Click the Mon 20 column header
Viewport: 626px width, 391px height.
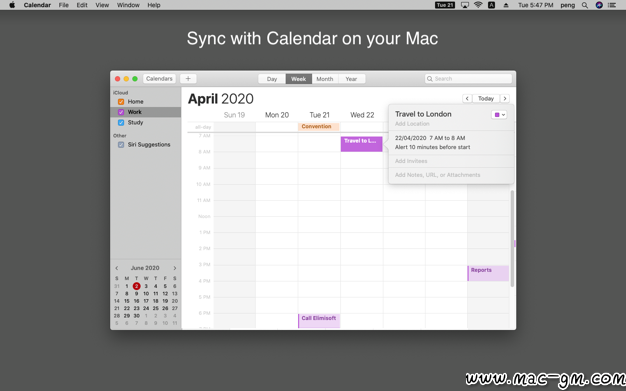pos(277,115)
